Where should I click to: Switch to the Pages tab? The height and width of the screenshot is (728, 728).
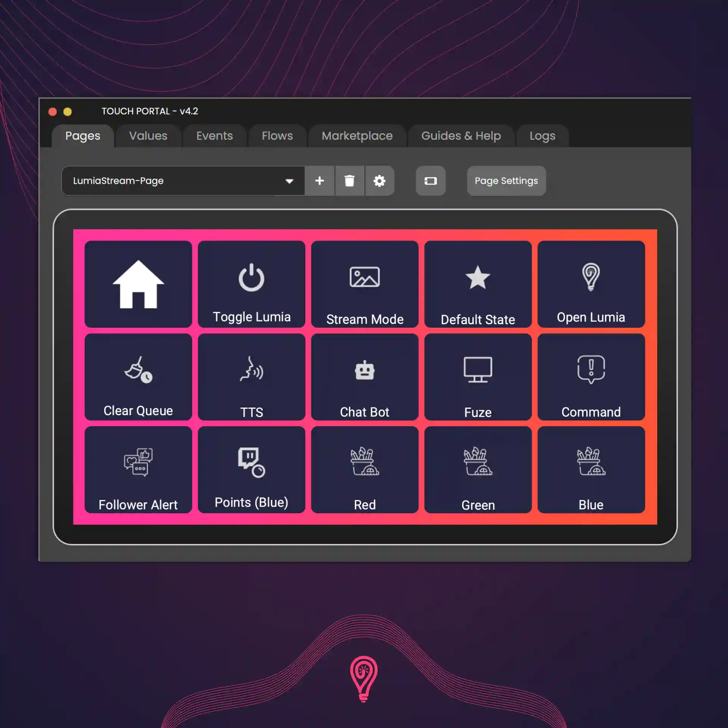(83, 136)
